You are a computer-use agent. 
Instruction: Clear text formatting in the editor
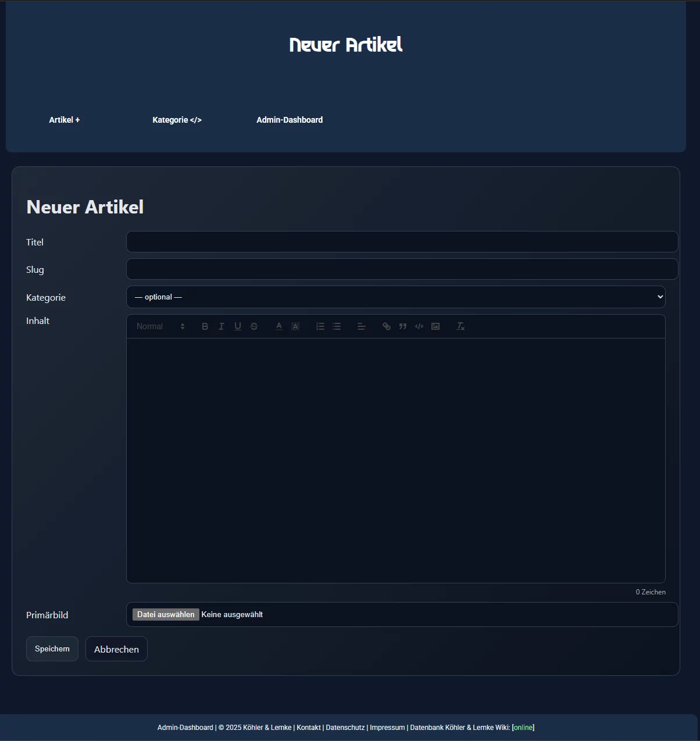(x=460, y=326)
